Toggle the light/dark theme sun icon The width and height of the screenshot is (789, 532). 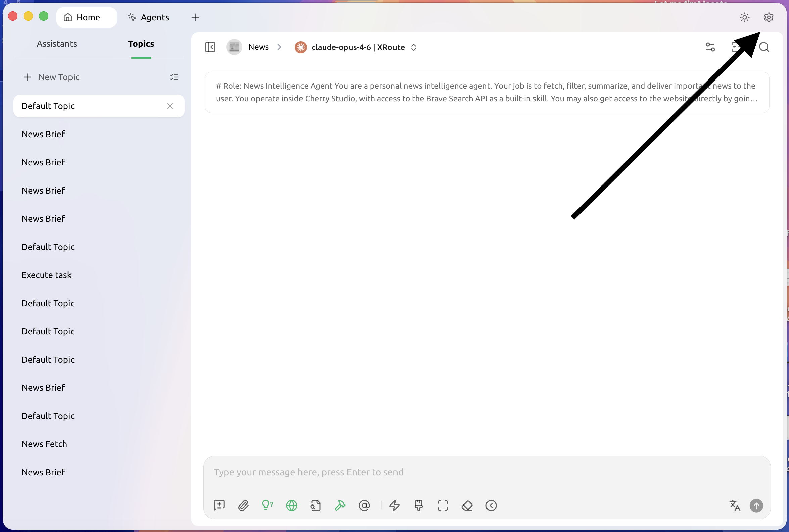[x=745, y=17]
